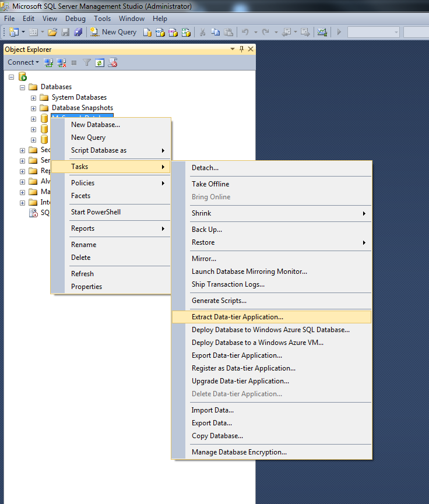The height and width of the screenshot is (504, 429).
Task: Pin the Object Explorer panel with Auto Hide
Action: coord(241,49)
